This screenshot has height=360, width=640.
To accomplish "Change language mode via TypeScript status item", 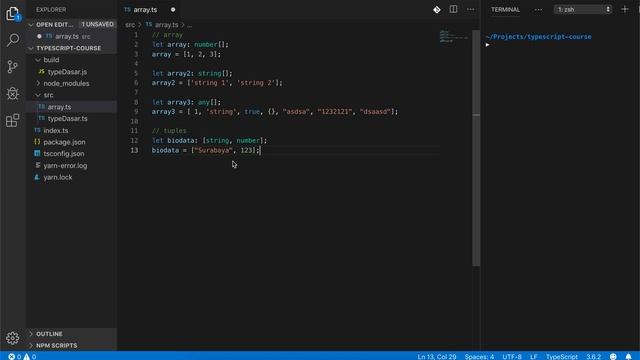I will coord(562,356).
